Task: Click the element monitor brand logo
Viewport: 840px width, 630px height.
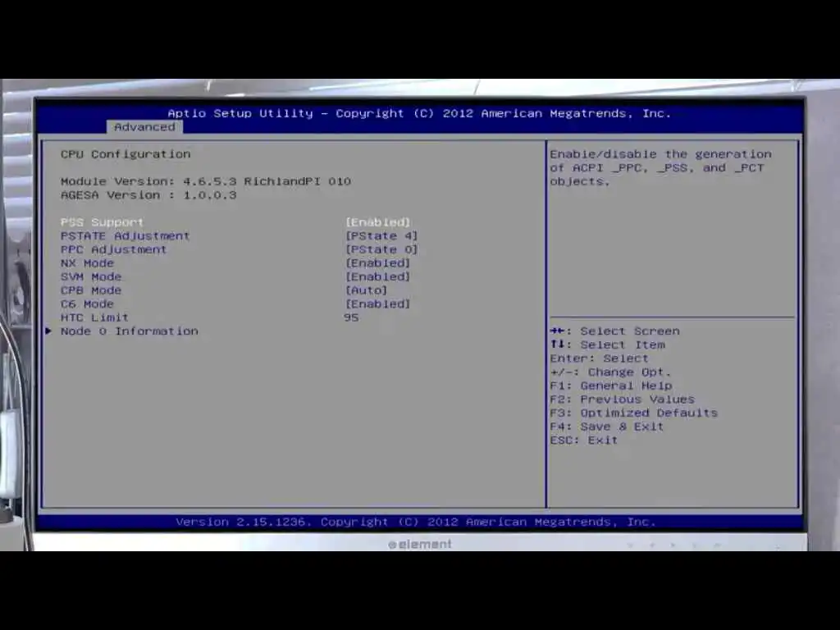Action: pos(420,545)
